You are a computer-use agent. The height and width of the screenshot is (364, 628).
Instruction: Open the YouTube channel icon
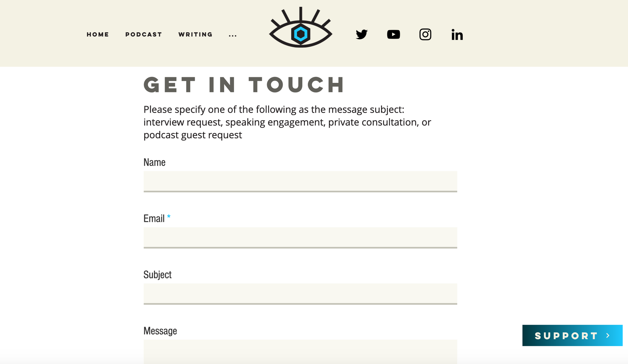[x=393, y=34]
